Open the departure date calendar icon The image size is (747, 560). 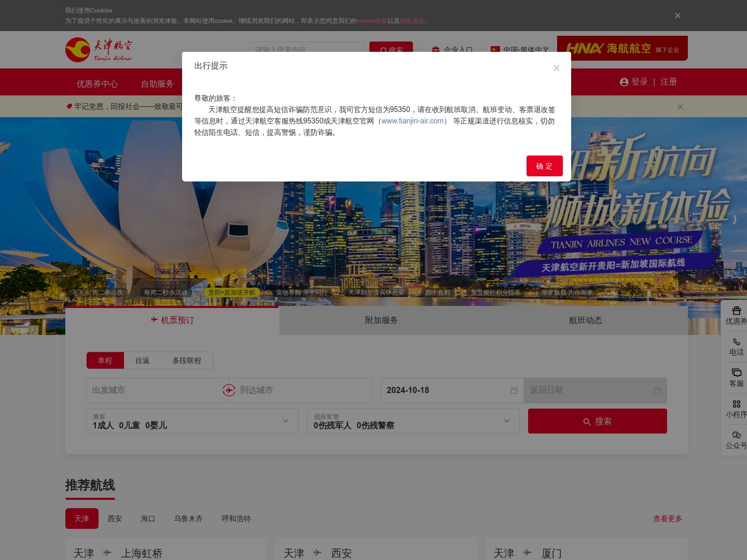pyautogui.click(x=514, y=390)
